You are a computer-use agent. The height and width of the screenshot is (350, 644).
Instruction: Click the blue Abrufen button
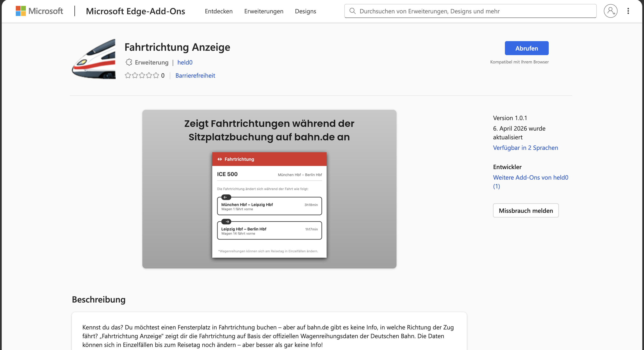[x=527, y=48]
